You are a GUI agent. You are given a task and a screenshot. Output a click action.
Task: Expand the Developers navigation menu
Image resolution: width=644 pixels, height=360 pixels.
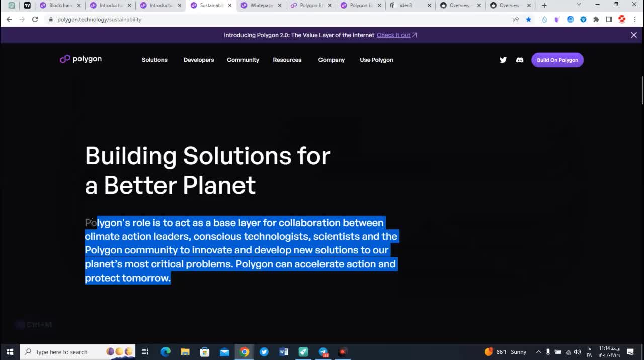pyautogui.click(x=199, y=60)
